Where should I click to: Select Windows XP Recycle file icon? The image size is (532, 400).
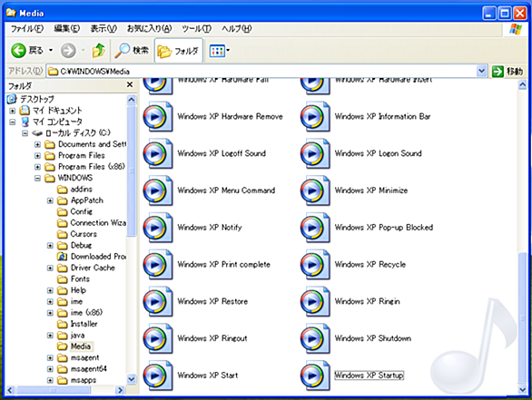(x=315, y=265)
